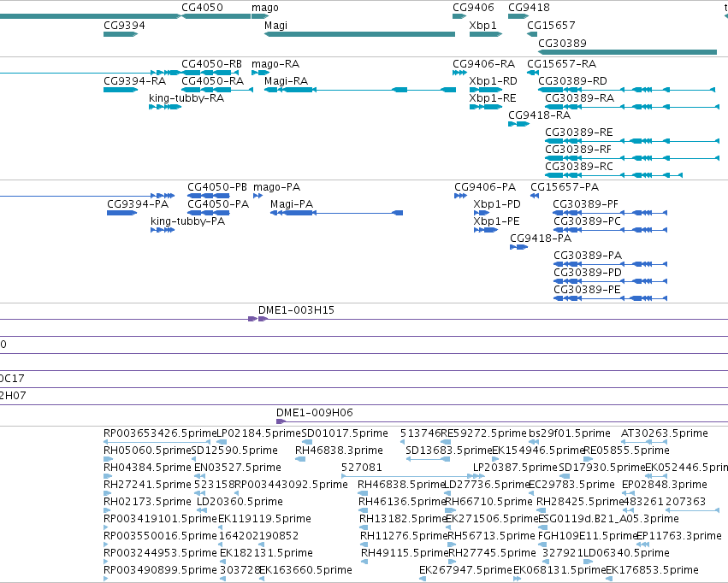Screen dimensions: 728x583
Task: Select the CG30389-PA protein label
Action: [588, 256]
